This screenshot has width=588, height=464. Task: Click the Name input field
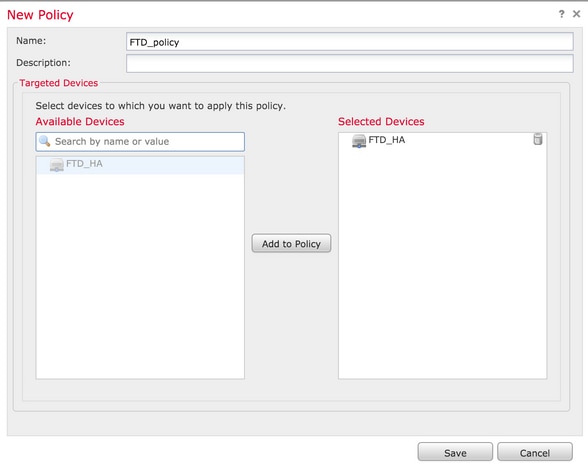[x=350, y=42]
